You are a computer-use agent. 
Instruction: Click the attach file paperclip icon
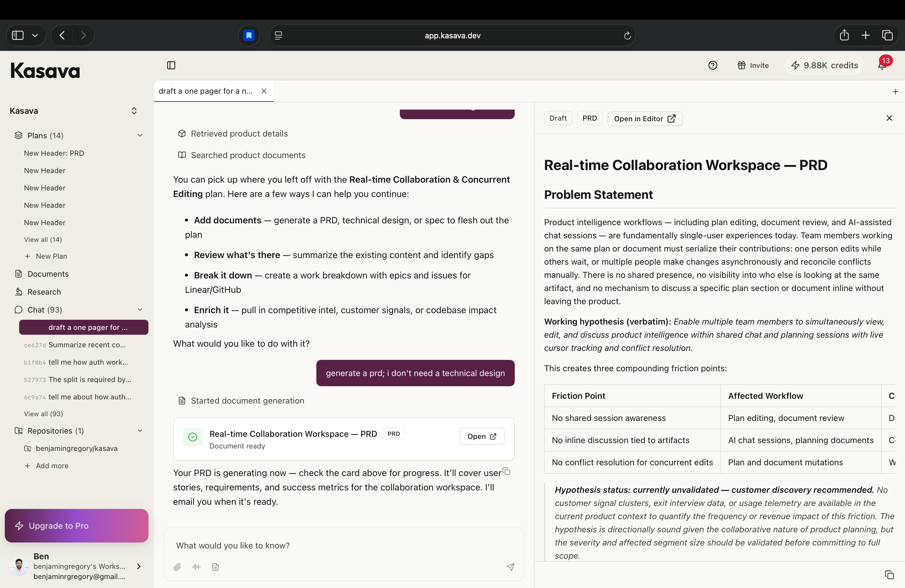click(x=177, y=567)
